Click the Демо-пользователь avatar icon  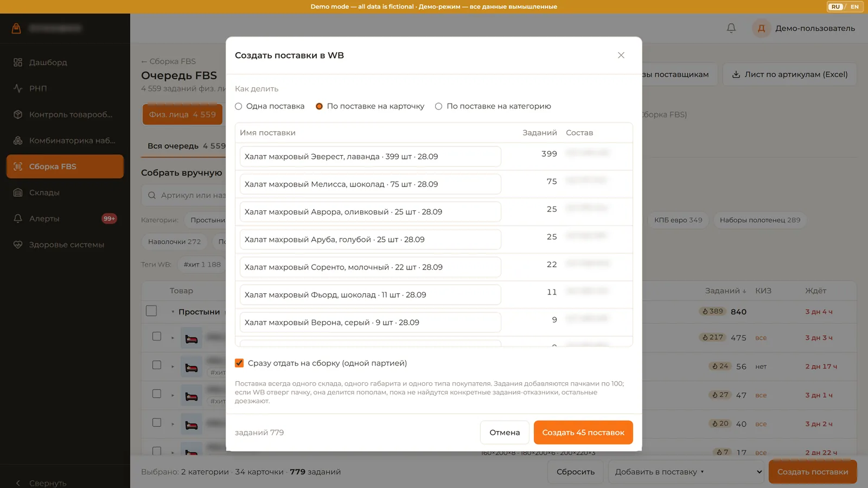point(761,28)
